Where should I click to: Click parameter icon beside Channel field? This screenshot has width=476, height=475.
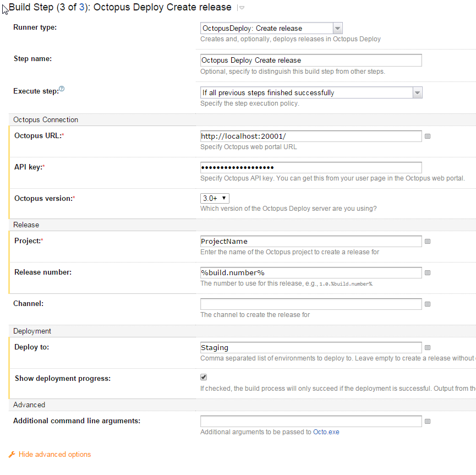pyautogui.click(x=428, y=304)
